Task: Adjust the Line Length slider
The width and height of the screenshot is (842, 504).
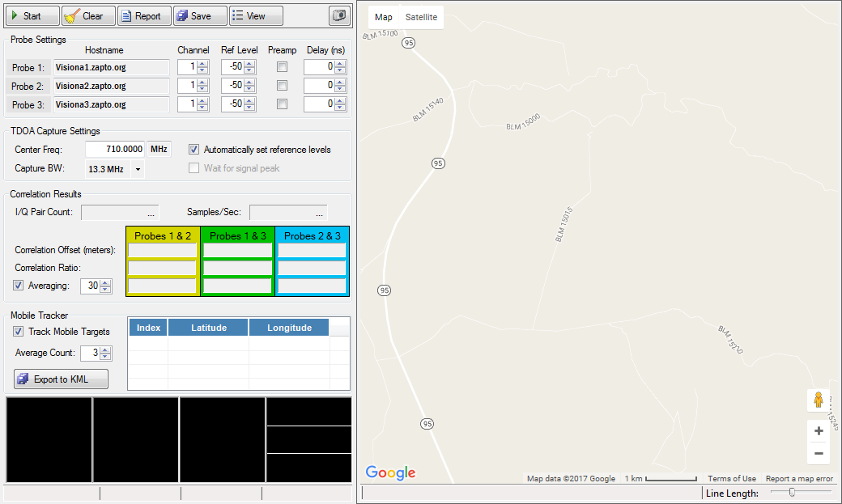Action: coord(792,492)
